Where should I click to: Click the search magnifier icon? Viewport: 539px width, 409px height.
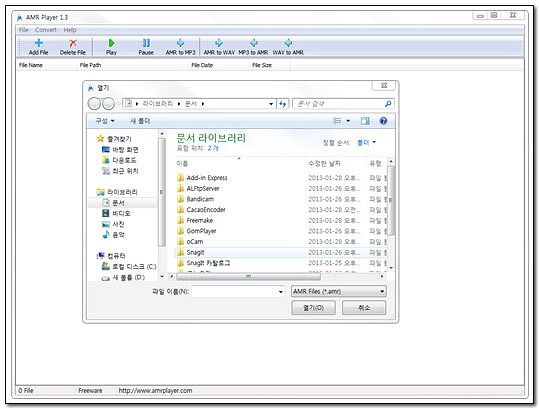[x=388, y=103]
